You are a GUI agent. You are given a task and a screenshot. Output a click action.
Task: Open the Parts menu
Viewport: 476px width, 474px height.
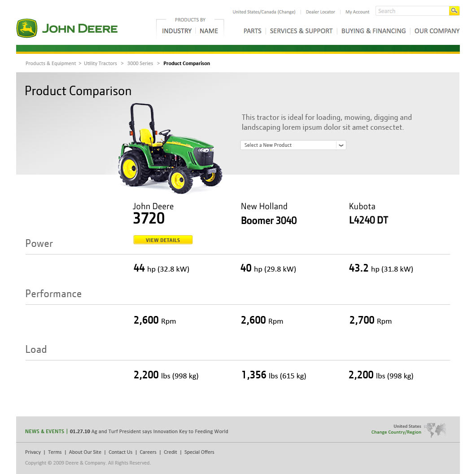[x=252, y=31]
